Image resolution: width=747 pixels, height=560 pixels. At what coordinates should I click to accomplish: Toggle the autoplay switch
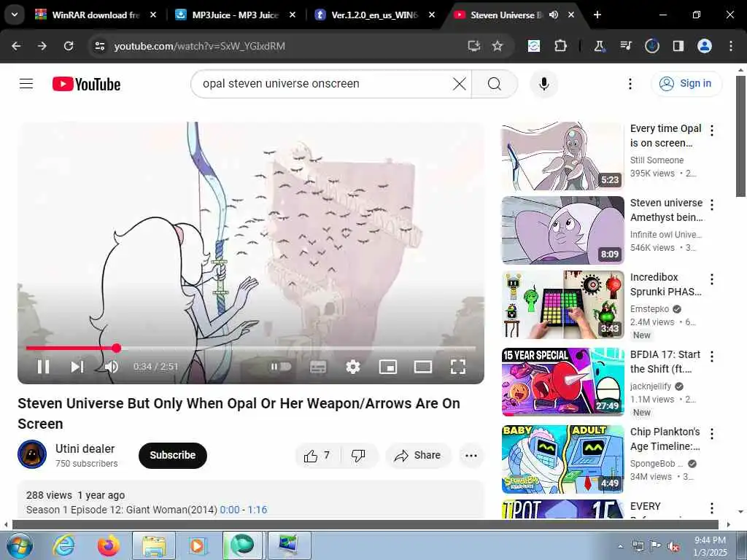[x=281, y=367]
